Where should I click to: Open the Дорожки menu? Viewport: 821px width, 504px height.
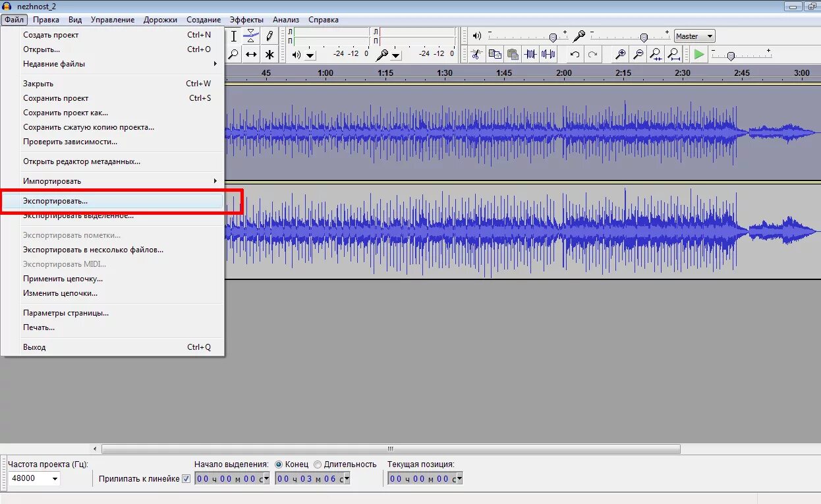point(160,20)
